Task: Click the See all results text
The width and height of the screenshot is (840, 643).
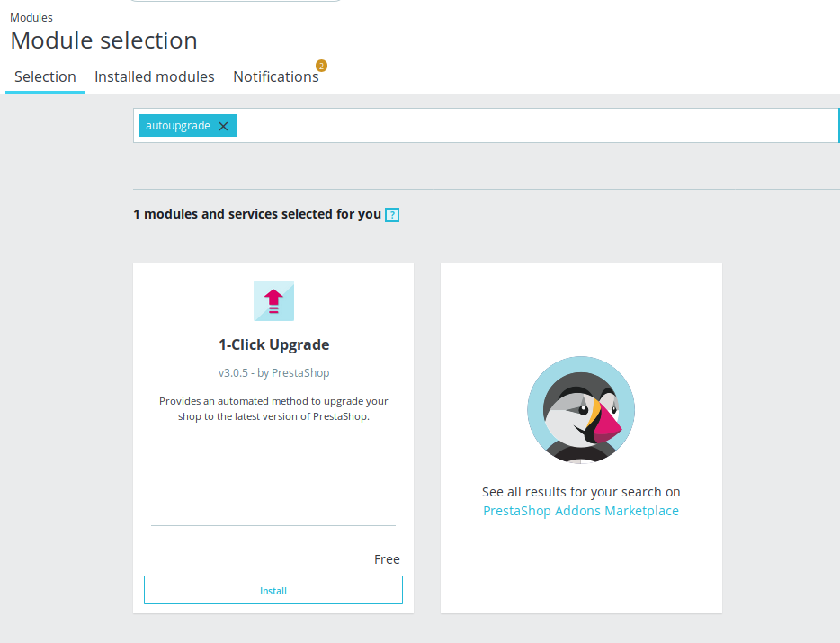Action: pos(581,492)
